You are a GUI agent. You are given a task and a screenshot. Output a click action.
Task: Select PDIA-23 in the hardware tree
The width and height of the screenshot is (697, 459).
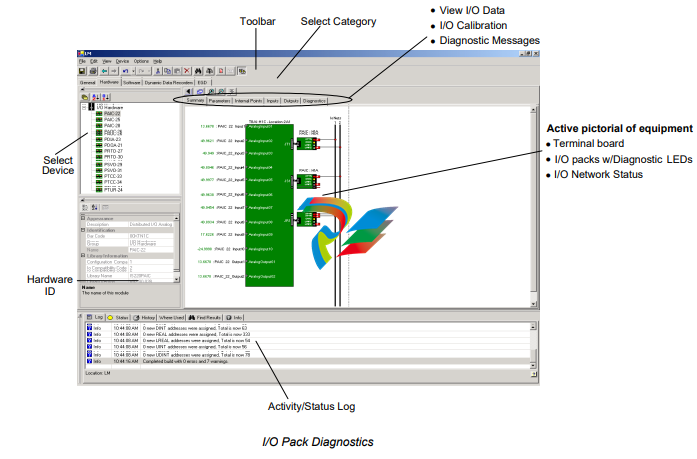[x=112, y=140]
